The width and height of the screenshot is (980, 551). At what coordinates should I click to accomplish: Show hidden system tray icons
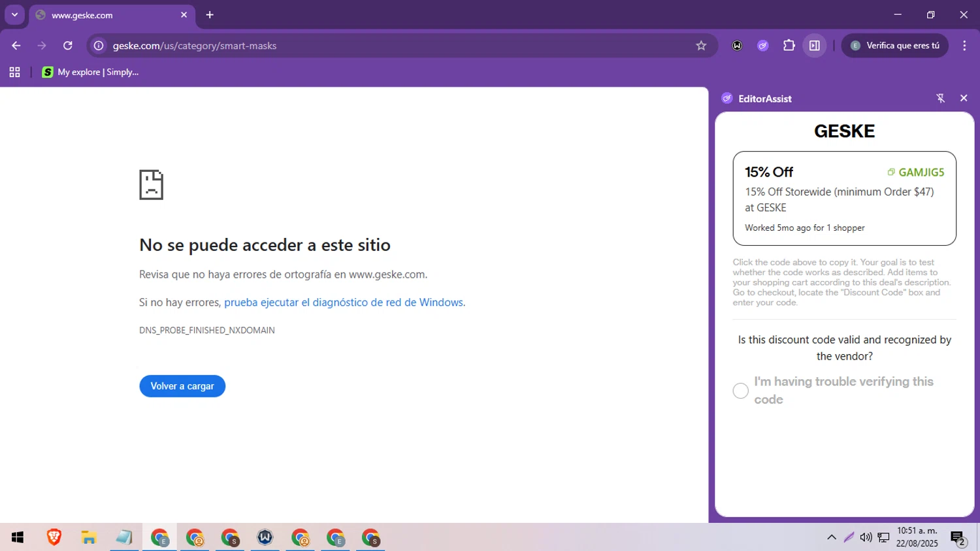tap(832, 537)
